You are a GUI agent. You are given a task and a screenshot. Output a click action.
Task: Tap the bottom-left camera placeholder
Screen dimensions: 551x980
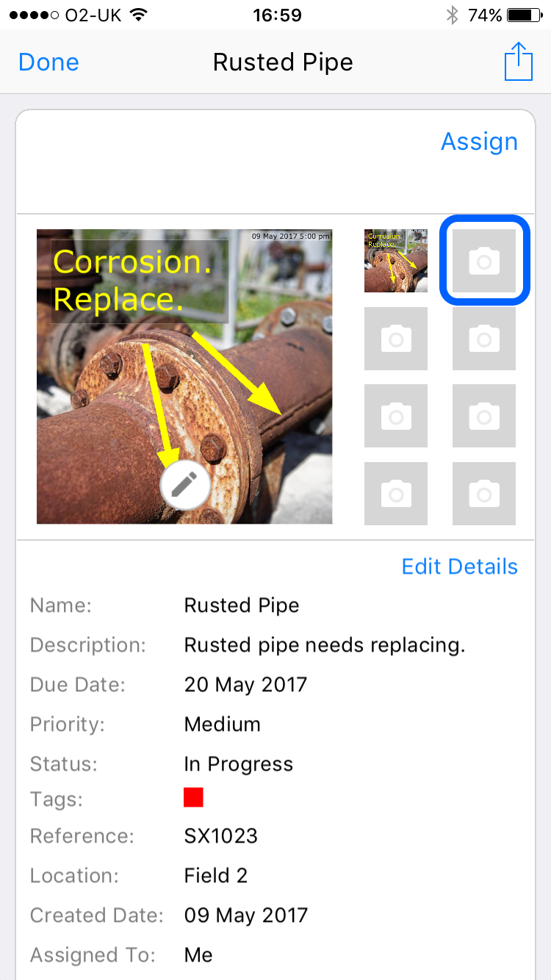coord(396,494)
